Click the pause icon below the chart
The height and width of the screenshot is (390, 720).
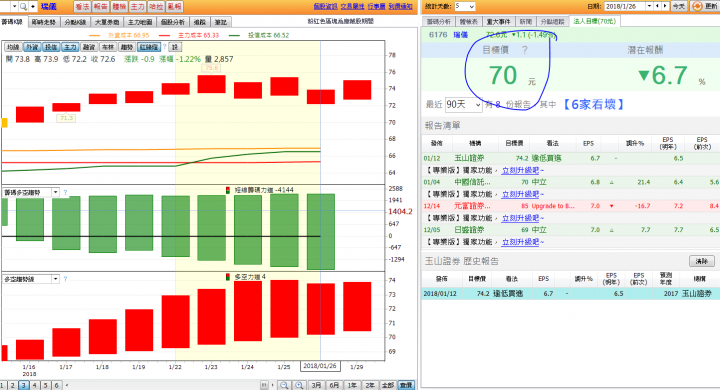coord(264,385)
